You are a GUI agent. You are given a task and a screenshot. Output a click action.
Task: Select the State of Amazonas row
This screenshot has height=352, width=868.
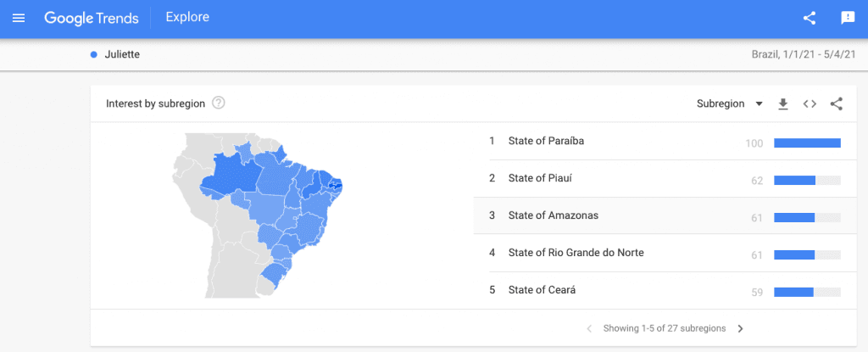[665, 215]
